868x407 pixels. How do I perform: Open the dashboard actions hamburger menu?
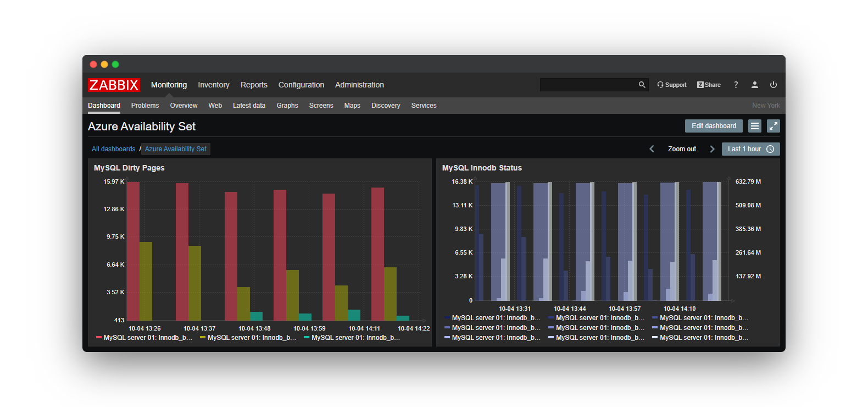755,126
